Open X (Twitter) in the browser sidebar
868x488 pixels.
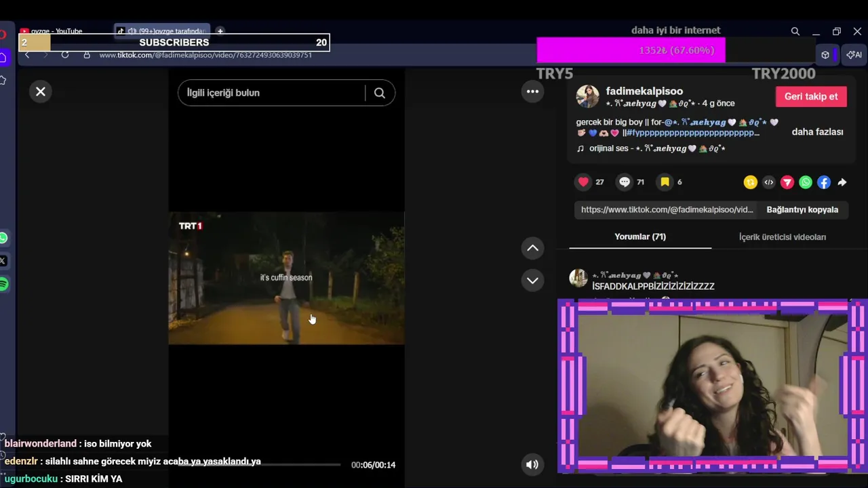click(x=3, y=261)
